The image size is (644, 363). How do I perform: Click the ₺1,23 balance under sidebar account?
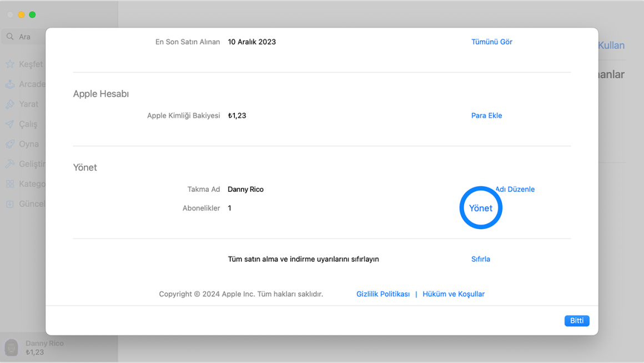34,352
